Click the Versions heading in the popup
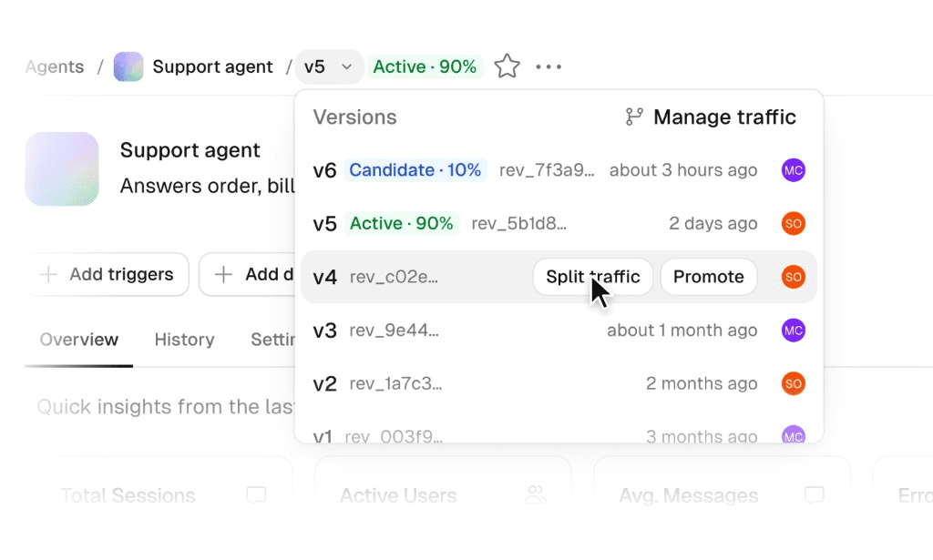933x560 pixels. [x=354, y=117]
